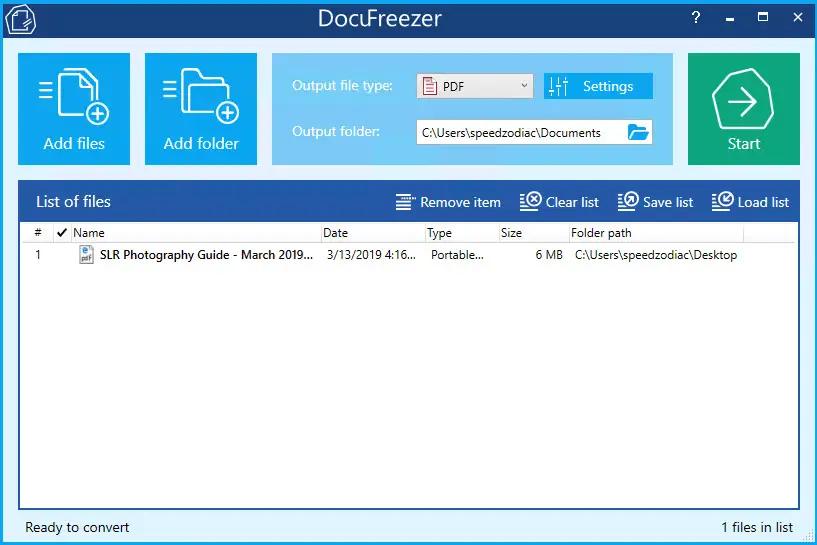Image resolution: width=817 pixels, height=545 pixels.
Task: Close the DocuFreezer window
Action: click(x=798, y=17)
